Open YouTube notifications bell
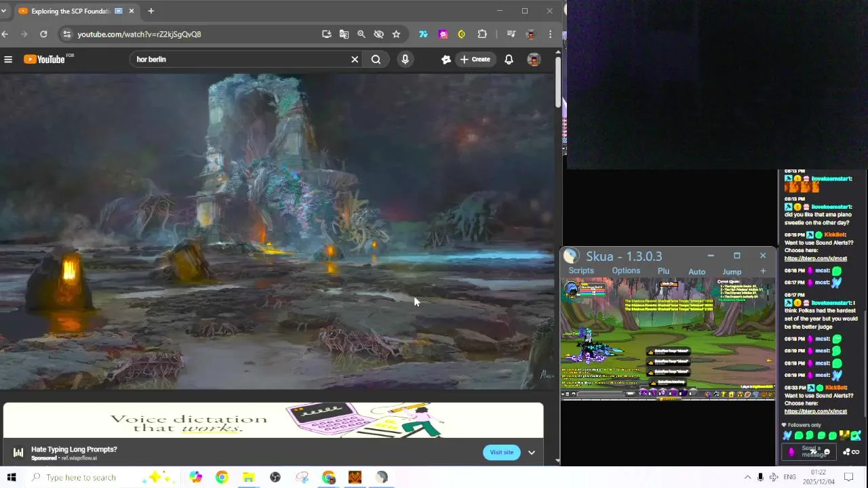Screen dimensions: 868x488 coord(509,60)
